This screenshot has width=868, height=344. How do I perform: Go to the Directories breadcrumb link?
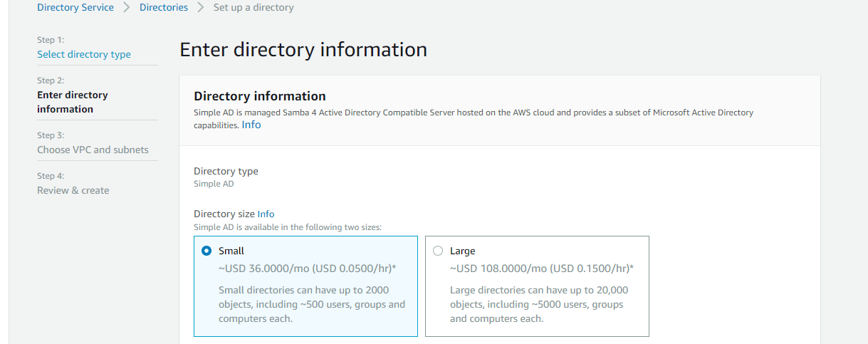(164, 8)
